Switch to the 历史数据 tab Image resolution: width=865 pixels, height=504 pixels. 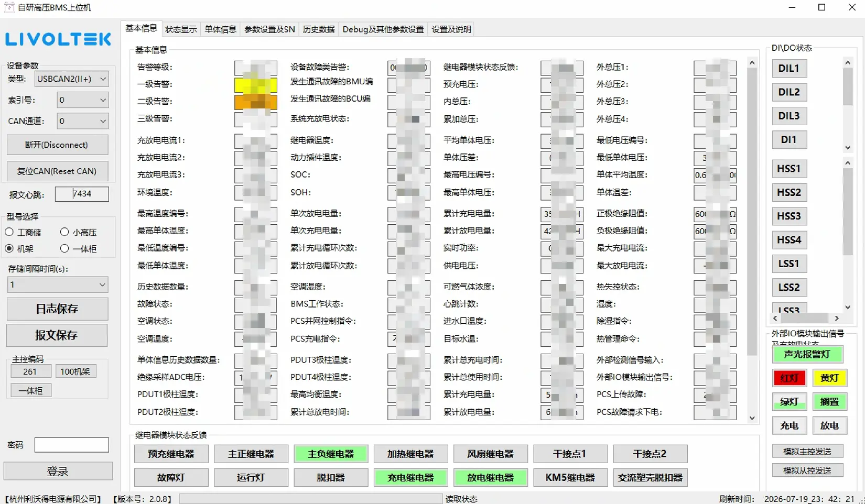click(319, 29)
